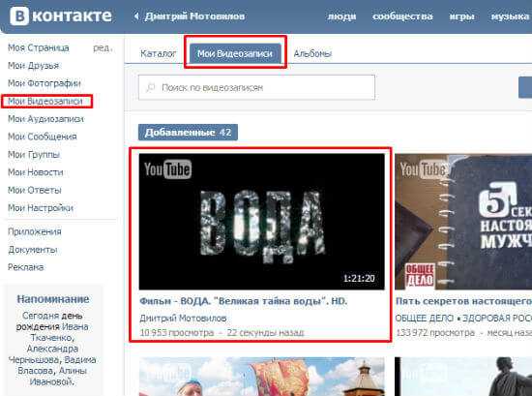The width and height of the screenshot is (532, 396).
Task: Click the 1:21:20 duration label
Action: click(359, 279)
